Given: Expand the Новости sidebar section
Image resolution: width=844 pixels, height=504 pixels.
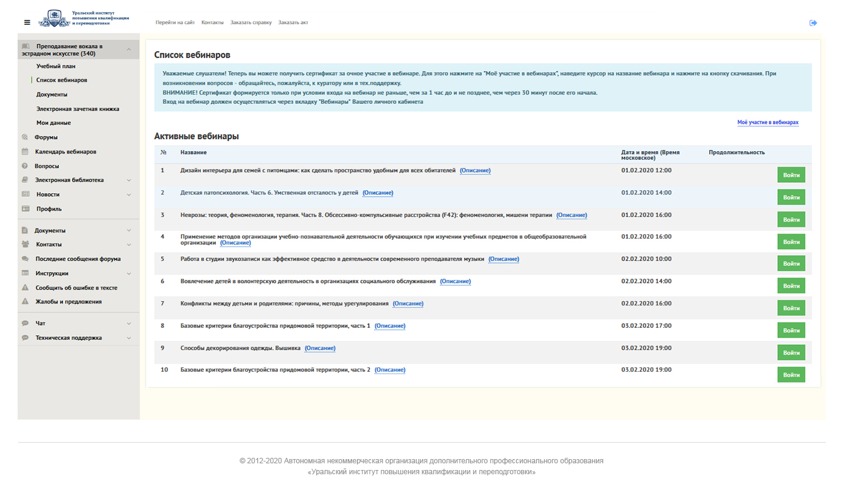Looking at the screenshot, I should coord(129,195).
